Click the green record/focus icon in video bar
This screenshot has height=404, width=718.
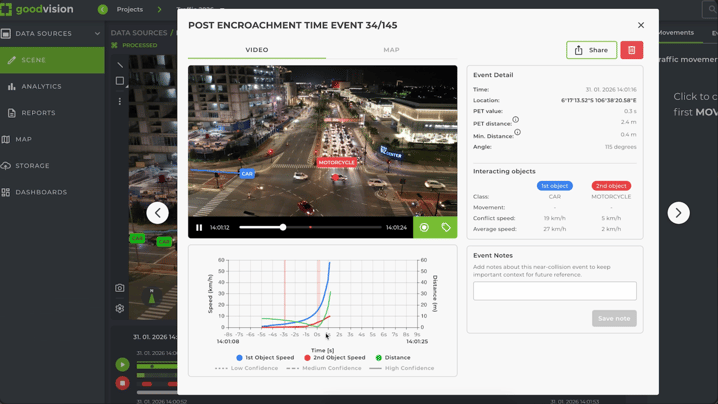[424, 228]
